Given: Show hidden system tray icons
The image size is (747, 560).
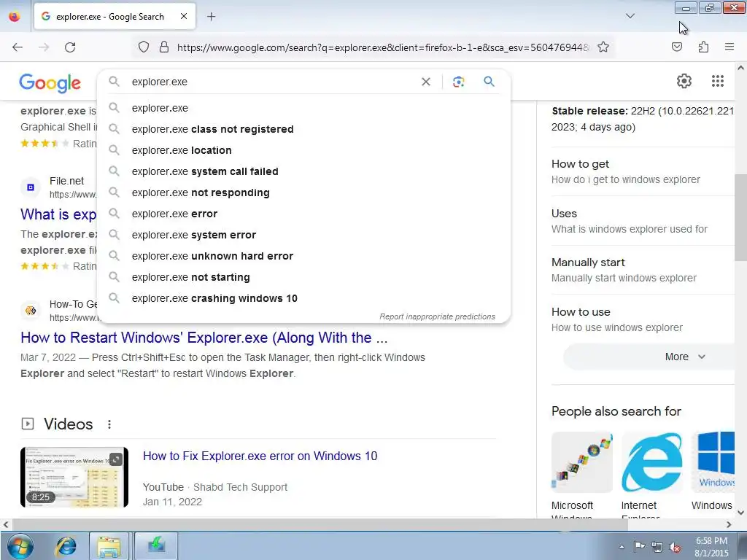Looking at the screenshot, I should coord(622,547).
